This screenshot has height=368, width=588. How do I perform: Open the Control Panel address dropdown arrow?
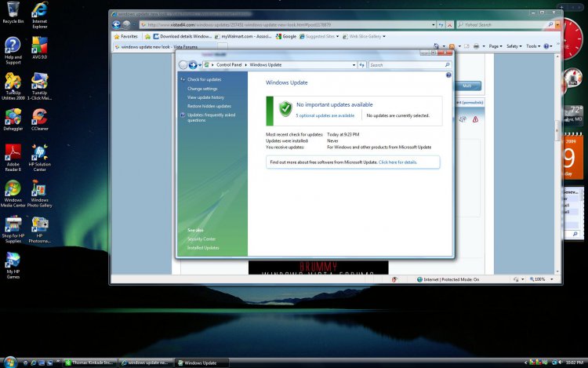pyautogui.click(x=354, y=65)
